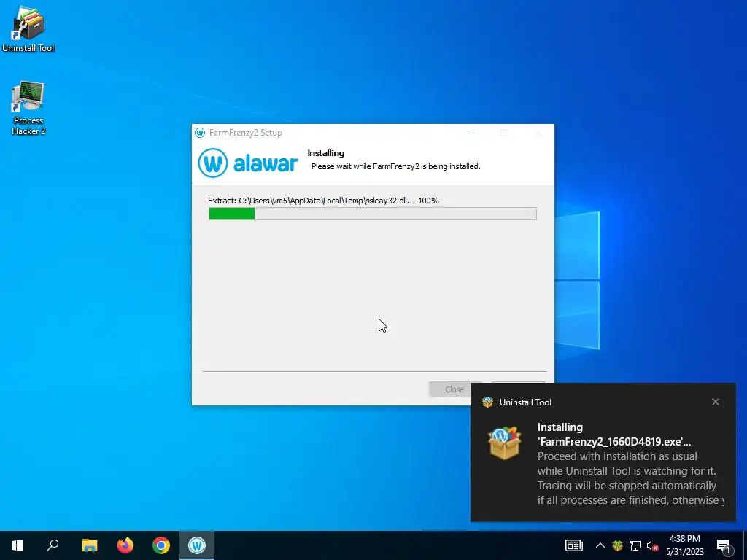Open File Explorer from the taskbar
Image resolution: width=747 pixels, height=560 pixels.
pyautogui.click(x=89, y=545)
